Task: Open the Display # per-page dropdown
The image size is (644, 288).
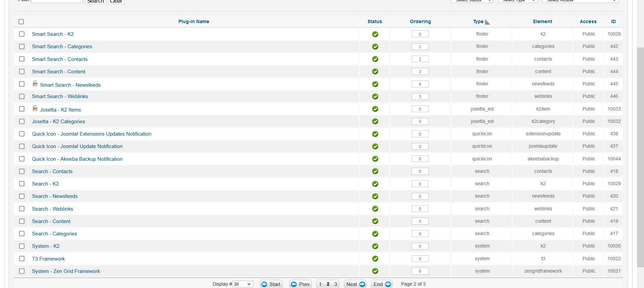Action: click(x=243, y=284)
